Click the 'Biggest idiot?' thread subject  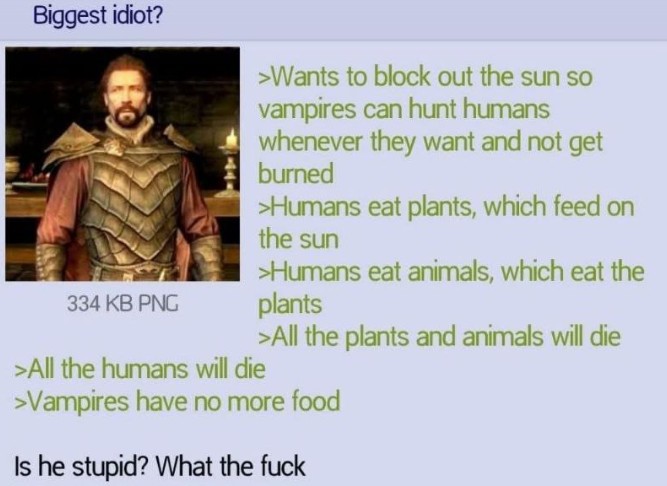coord(98,16)
